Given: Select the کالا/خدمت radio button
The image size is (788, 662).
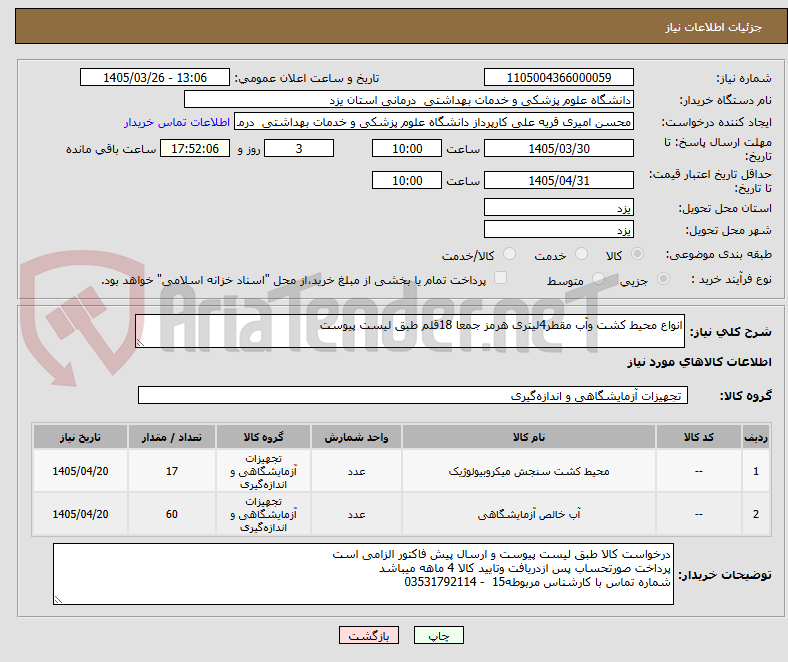Looking at the screenshot, I should [x=509, y=254].
